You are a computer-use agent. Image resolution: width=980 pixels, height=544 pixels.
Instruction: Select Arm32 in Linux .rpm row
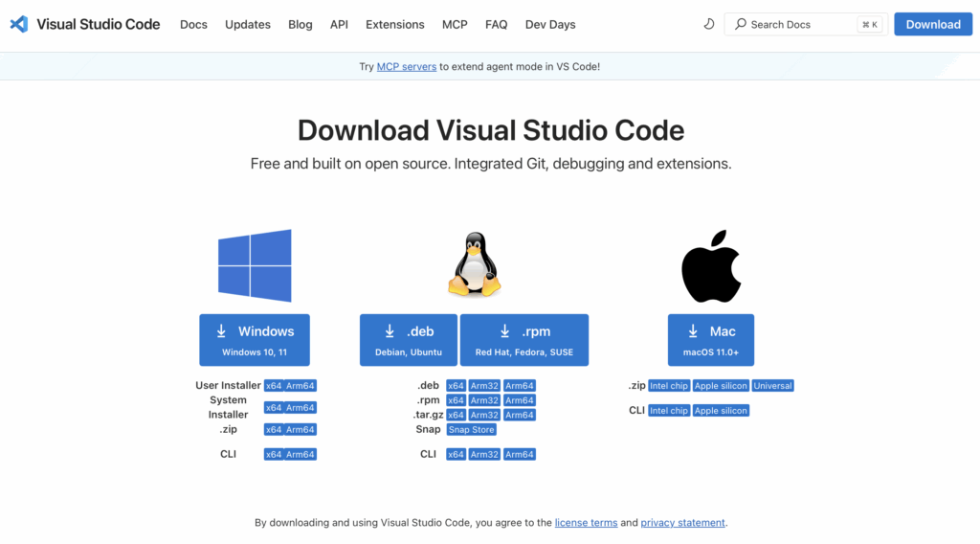pyautogui.click(x=484, y=400)
